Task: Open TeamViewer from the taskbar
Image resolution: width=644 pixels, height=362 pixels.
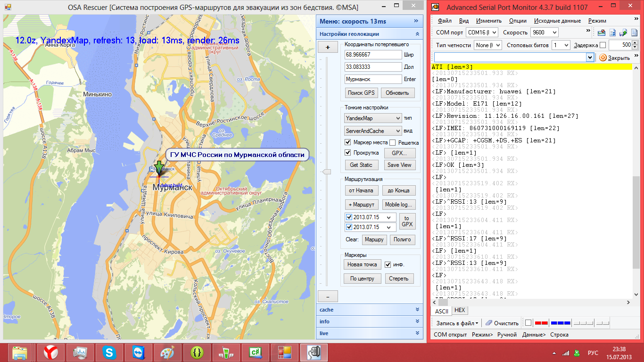Action: tap(138, 353)
